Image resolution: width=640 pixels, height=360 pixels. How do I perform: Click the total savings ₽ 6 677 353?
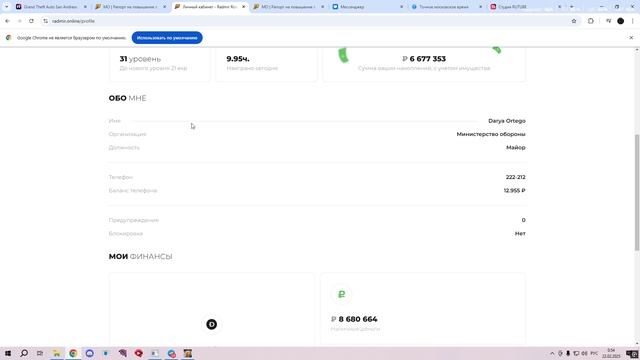(x=424, y=59)
